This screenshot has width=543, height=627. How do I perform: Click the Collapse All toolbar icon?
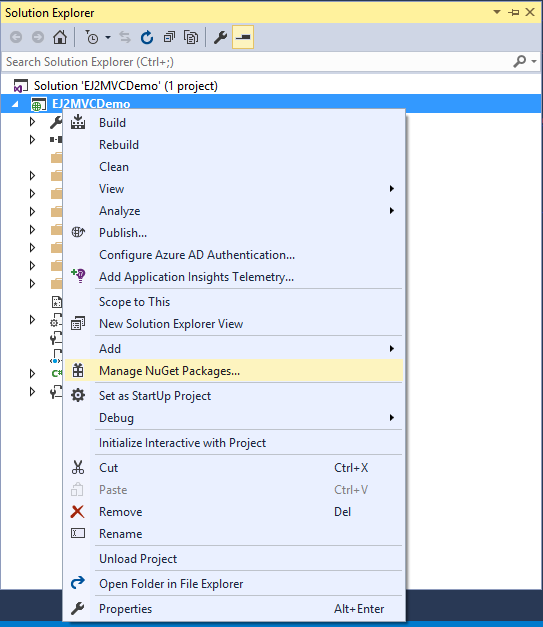point(169,38)
